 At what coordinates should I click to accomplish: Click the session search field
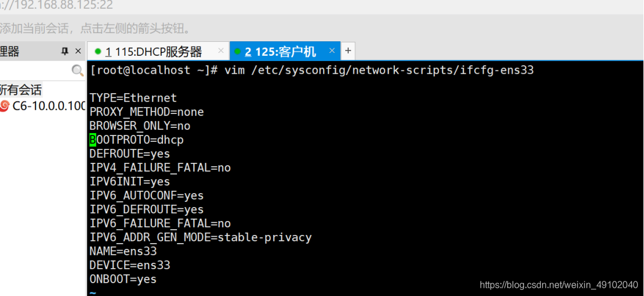[36, 70]
